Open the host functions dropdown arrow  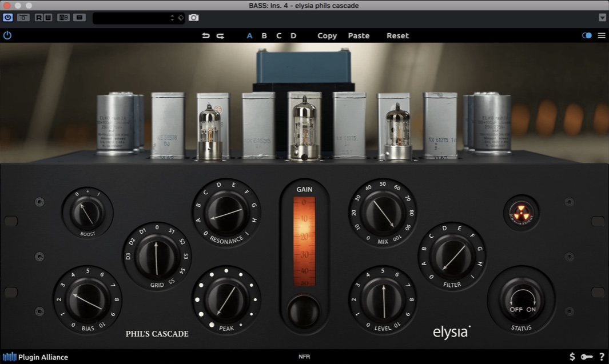(x=602, y=18)
